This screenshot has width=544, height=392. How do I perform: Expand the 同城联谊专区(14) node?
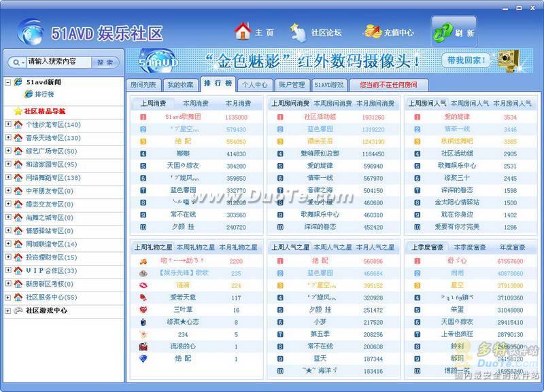(x=8, y=243)
